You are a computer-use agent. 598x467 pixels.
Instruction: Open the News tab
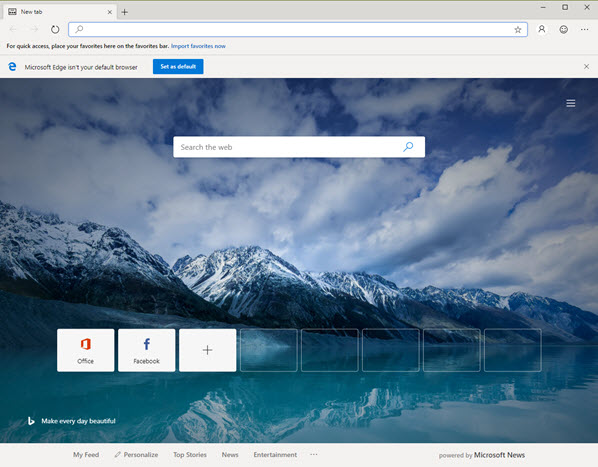[230, 455]
